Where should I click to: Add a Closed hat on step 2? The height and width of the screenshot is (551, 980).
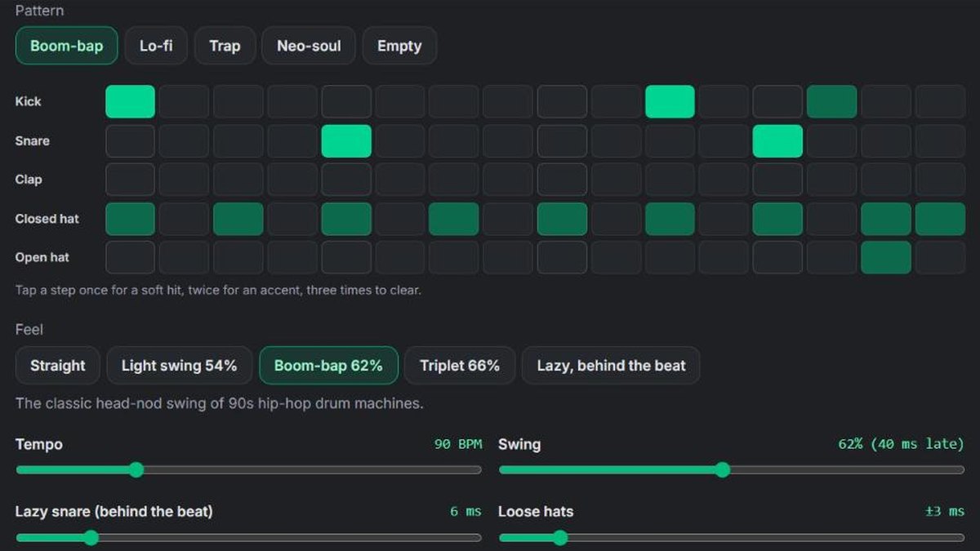[x=184, y=219]
